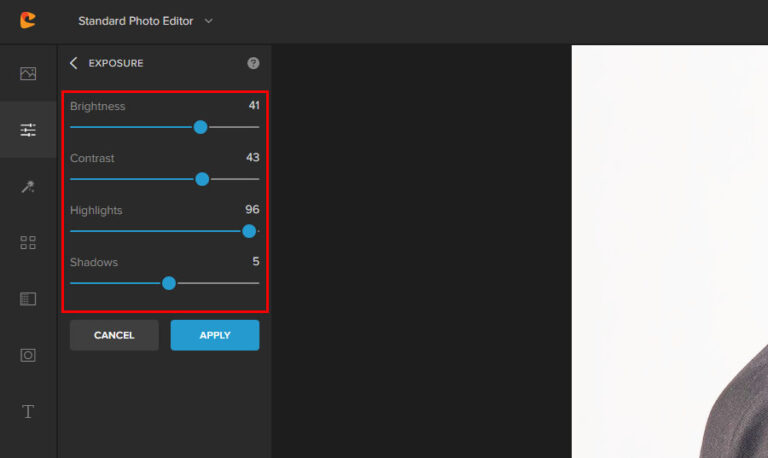Go back using the Exposure back arrow
This screenshot has height=458, width=768.
coord(73,63)
